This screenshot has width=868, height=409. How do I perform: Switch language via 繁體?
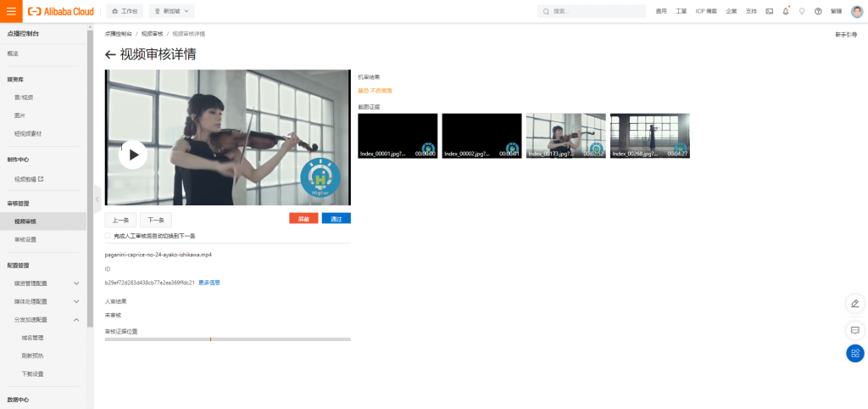837,11
